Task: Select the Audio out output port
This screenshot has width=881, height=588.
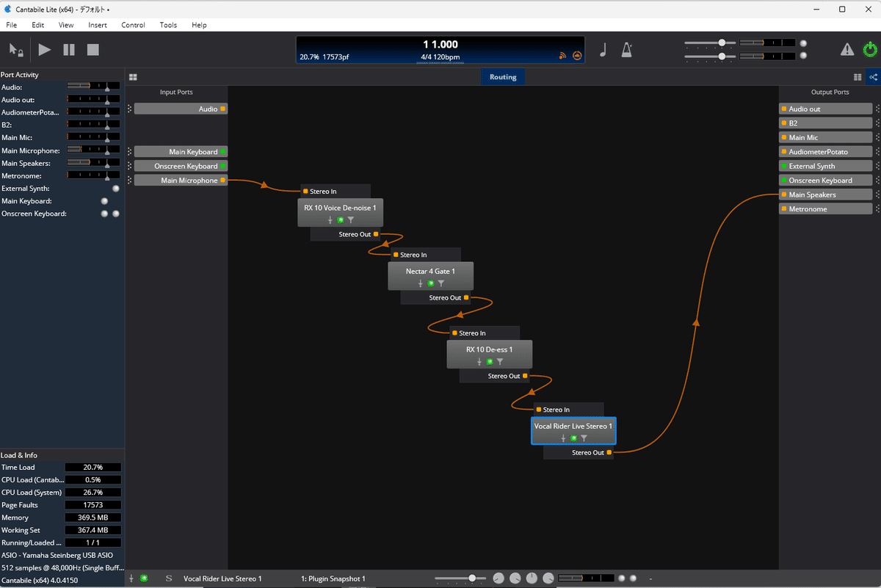Action: pyautogui.click(x=826, y=109)
